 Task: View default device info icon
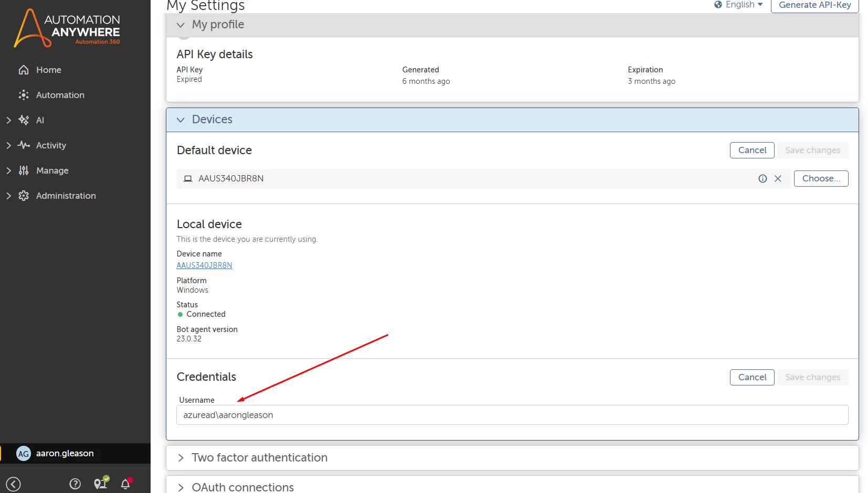coord(763,179)
